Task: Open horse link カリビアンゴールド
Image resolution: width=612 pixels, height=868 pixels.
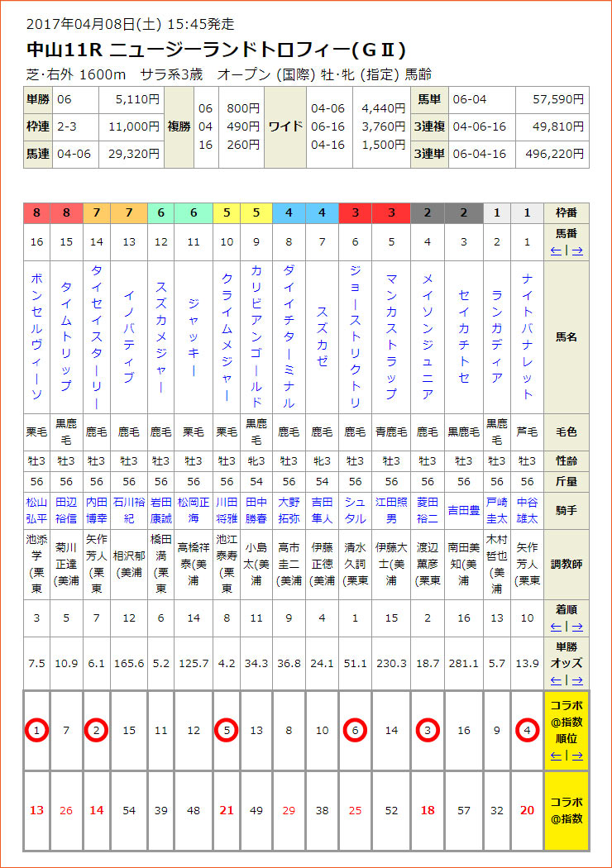Action: pyautogui.click(x=256, y=337)
